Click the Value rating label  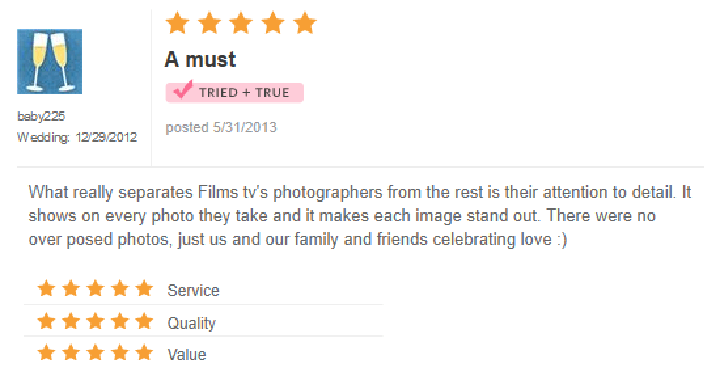(x=187, y=354)
